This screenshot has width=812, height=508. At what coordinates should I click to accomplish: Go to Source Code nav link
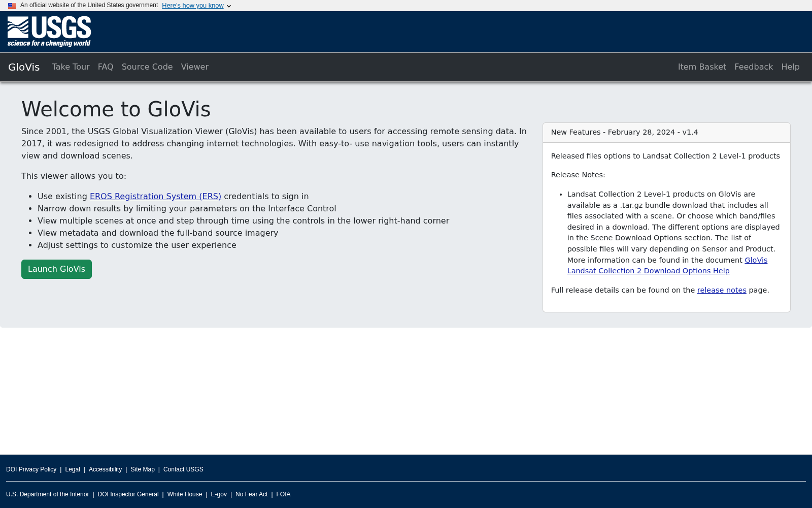point(147,67)
